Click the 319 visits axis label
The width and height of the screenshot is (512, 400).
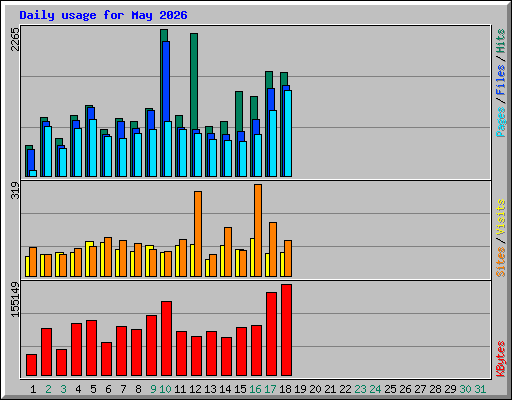point(15,190)
